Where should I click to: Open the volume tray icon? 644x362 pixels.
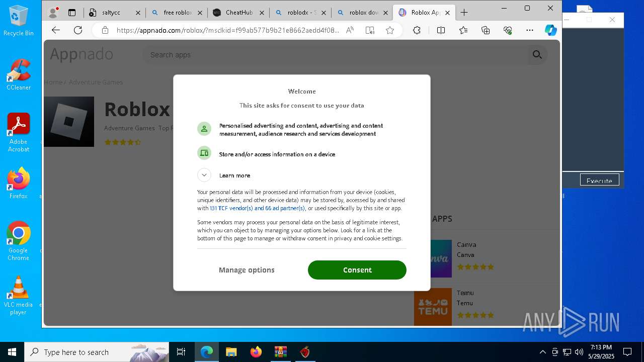click(579, 352)
